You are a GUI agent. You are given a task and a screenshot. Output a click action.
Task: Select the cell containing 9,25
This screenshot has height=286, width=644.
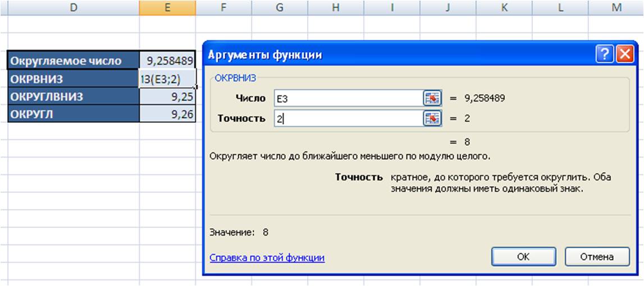(167, 96)
